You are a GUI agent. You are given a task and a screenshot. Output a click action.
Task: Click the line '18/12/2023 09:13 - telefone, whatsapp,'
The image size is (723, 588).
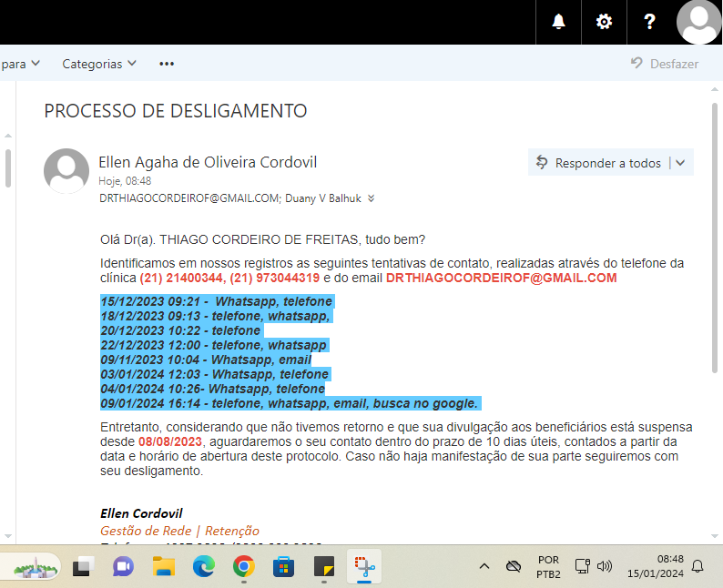pyautogui.click(x=216, y=316)
